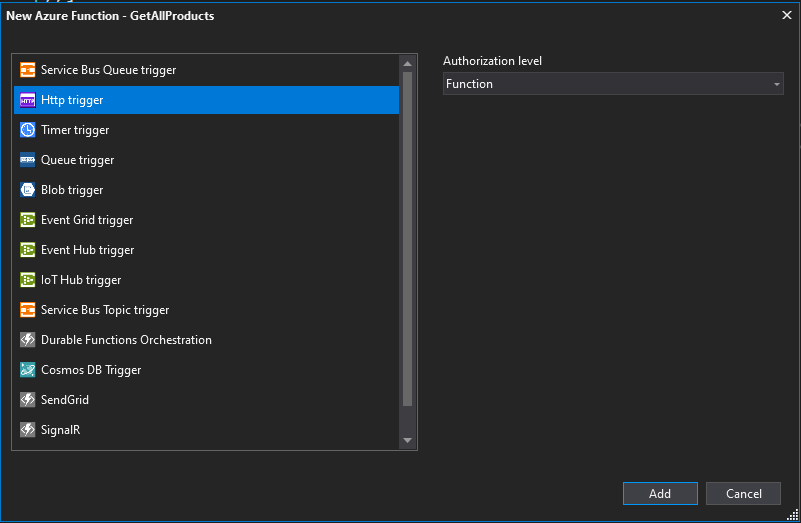
Task: Click the Service Bus Queue trigger icon
Action: point(28,69)
